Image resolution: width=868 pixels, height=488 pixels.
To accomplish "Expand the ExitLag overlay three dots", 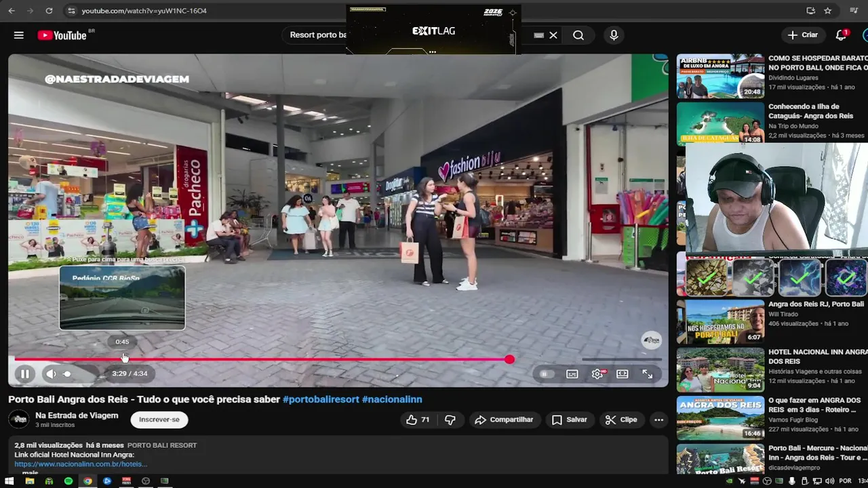I will (433, 52).
